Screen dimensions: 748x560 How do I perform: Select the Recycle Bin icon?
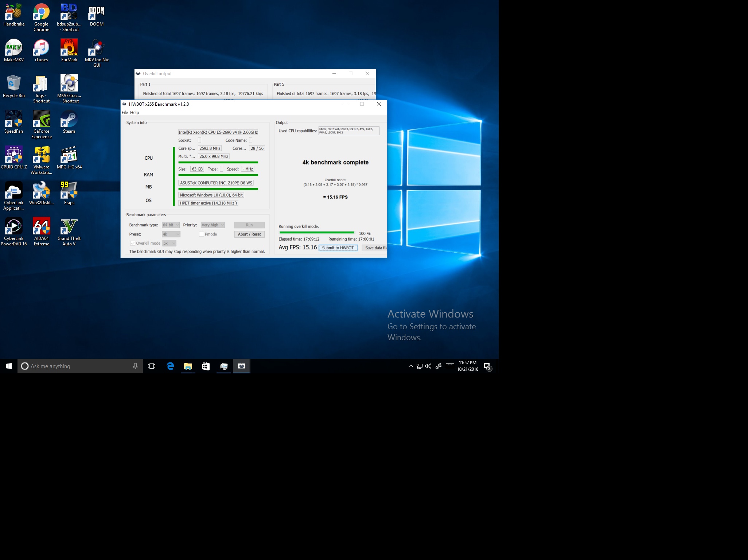14,86
